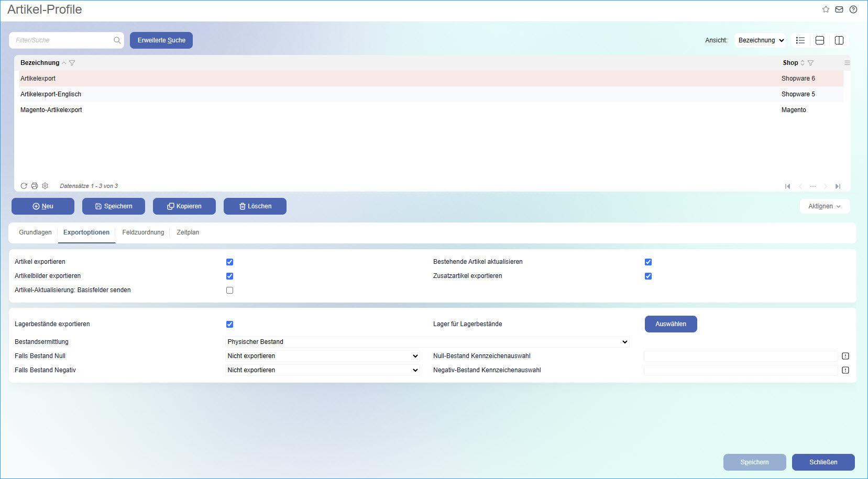The height and width of the screenshot is (479, 868).
Task: Click the Shopware 6 cell
Action: tap(798, 79)
